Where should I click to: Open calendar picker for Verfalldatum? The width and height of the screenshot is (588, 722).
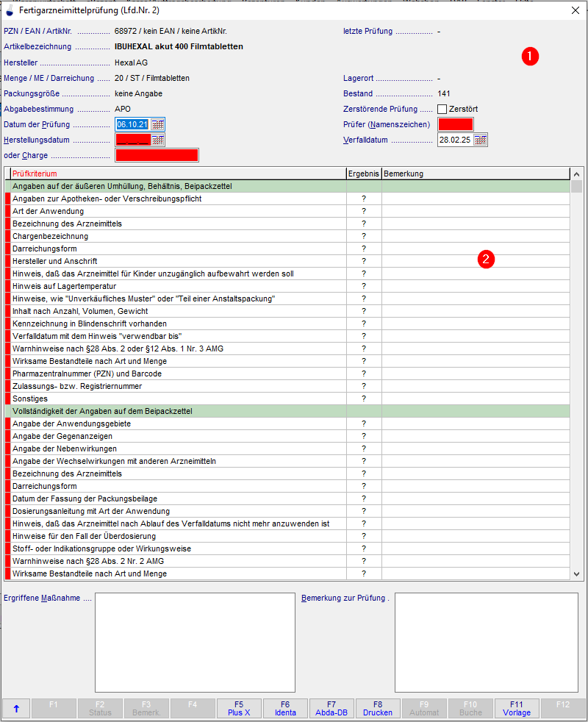pyautogui.click(x=480, y=140)
